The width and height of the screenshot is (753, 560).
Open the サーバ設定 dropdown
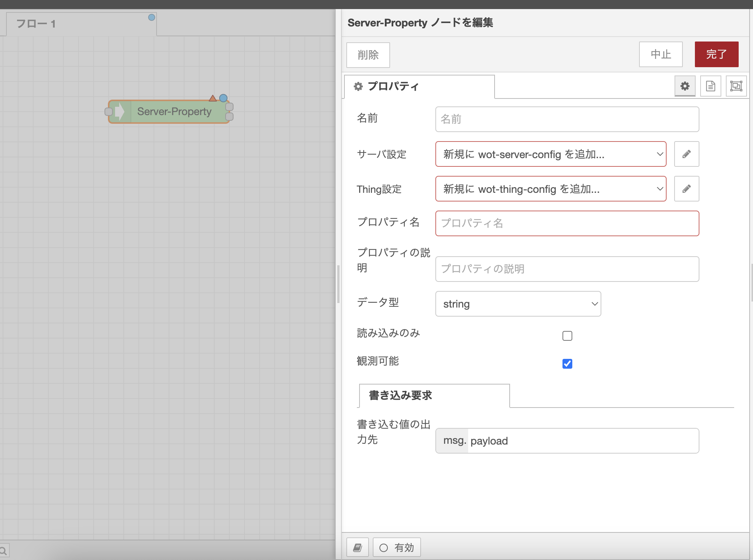click(x=550, y=154)
